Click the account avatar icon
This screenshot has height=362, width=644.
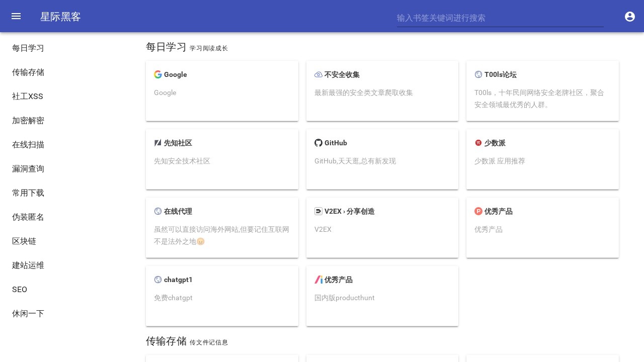[630, 17]
